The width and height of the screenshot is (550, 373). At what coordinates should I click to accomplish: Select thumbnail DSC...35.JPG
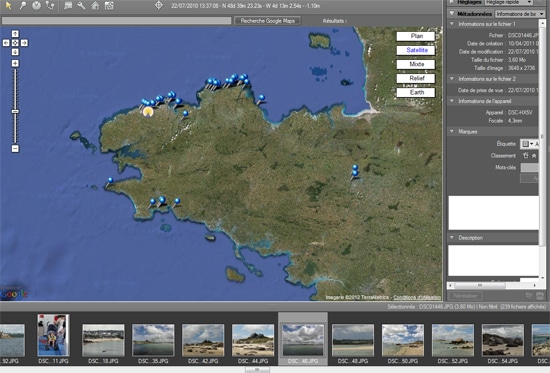pos(153,340)
